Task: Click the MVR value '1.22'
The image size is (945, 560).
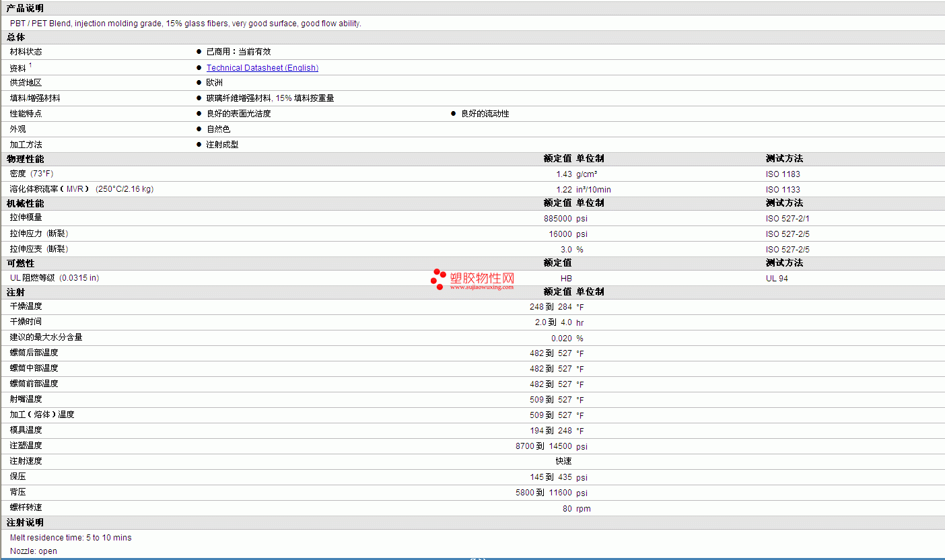Action: pyautogui.click(x=564, y=190)
